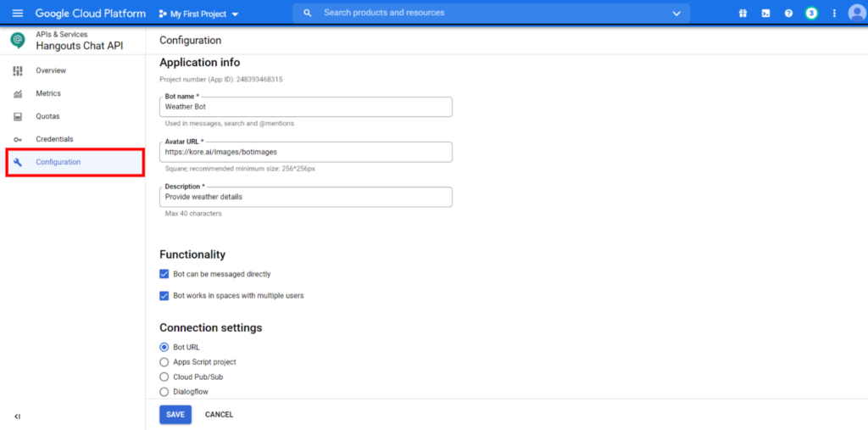Click the Google Cloud Platform logo text

tap(91, 14)
